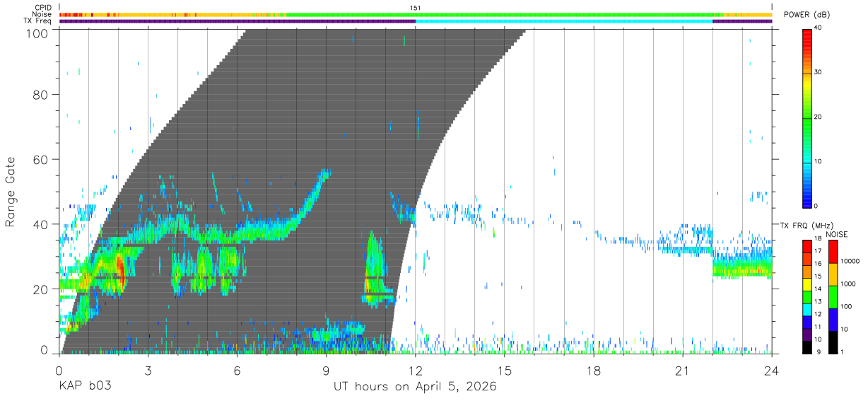This screenshot has width=868, height=401.
Task: Click the cyan segment of the TX Freq bar
Action: (564, 21)
